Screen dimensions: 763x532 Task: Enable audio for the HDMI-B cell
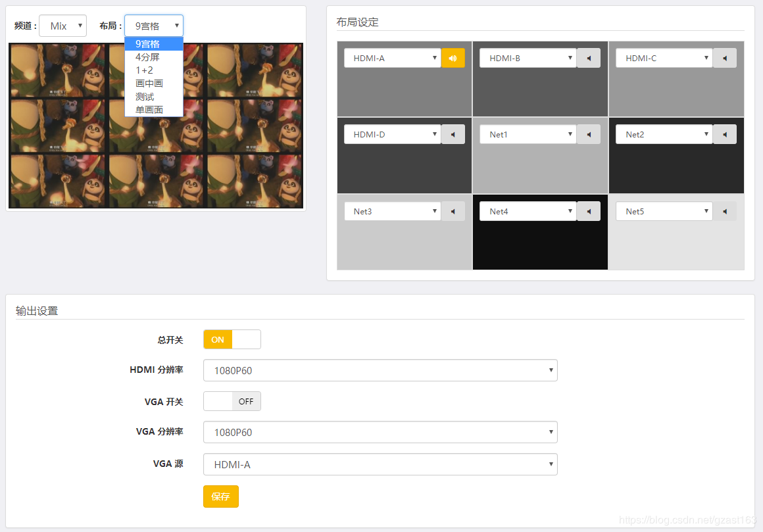[x=589, y=58]
